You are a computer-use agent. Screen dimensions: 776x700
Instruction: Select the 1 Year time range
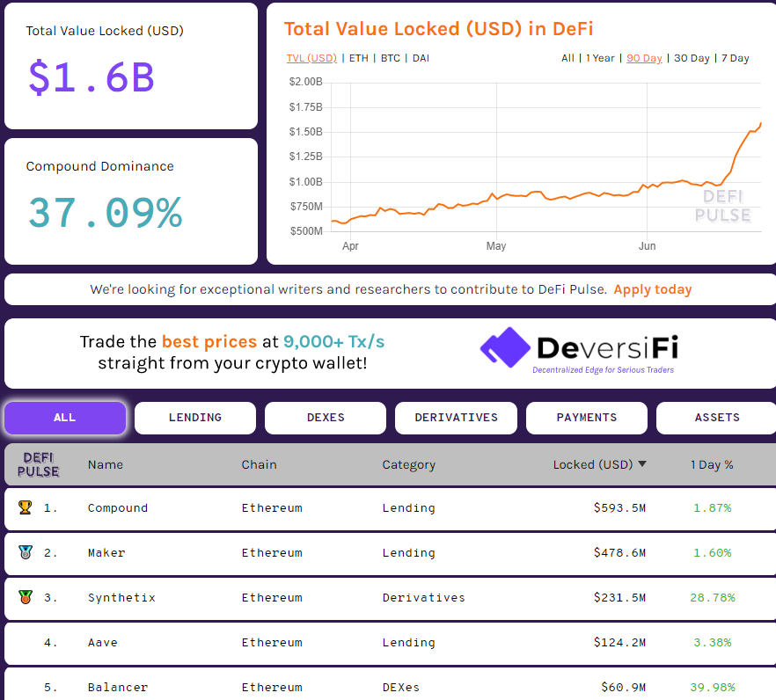tap(597, 58)
